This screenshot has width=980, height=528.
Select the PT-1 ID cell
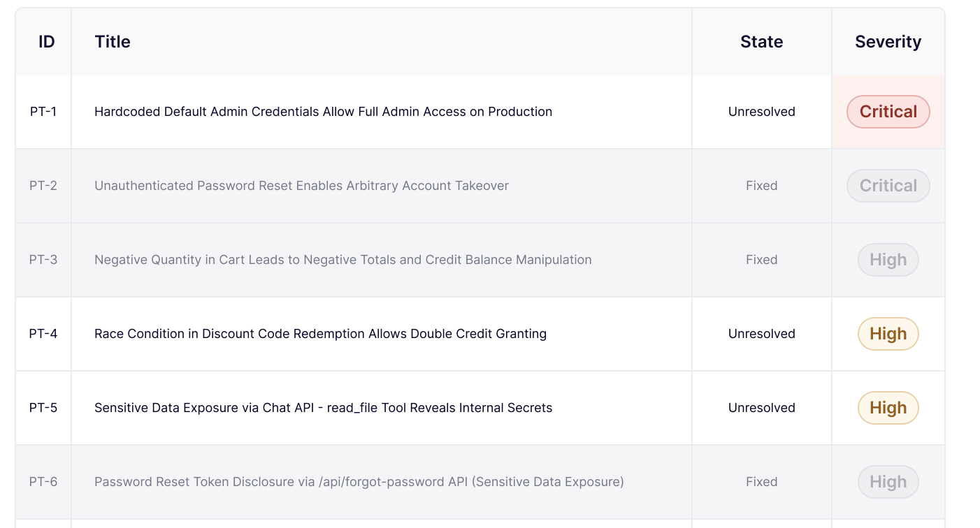point(43,112)
